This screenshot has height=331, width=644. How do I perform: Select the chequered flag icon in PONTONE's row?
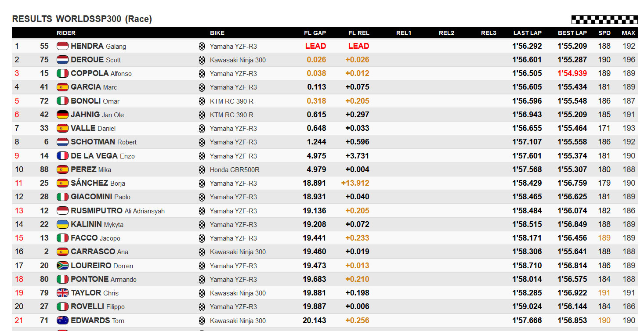coord(202,279)
